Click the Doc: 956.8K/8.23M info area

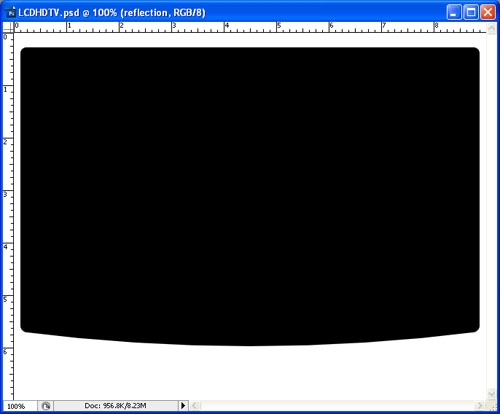point(115,406)
